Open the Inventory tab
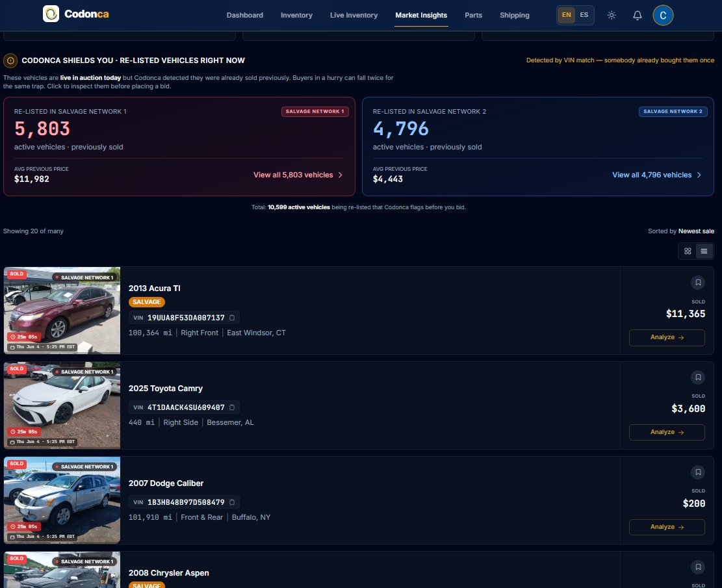 (296, 15)
